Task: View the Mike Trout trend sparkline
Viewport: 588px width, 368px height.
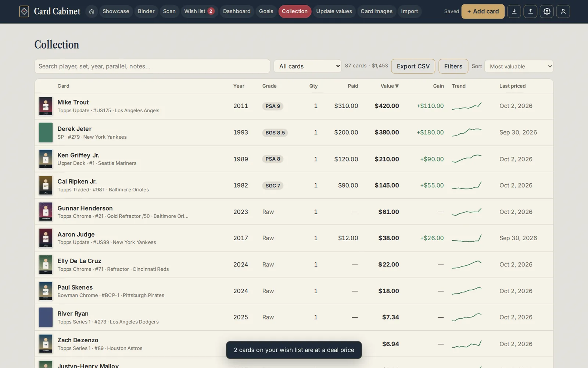Action: pyautogui.click(x=467, y=106)
